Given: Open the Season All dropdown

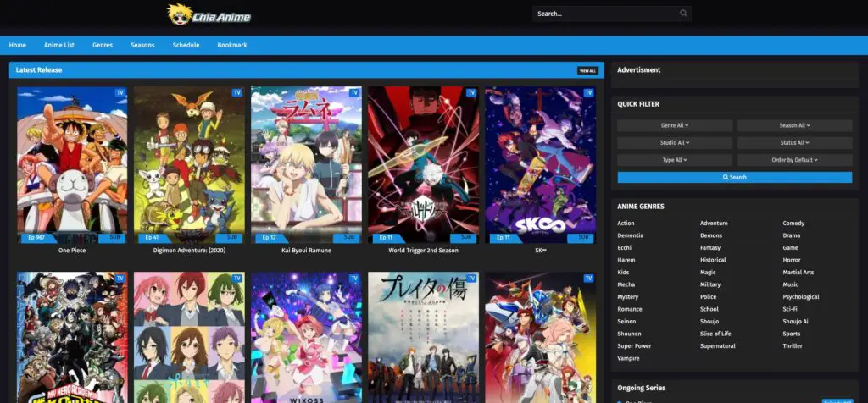Looking at the screenshot, I should click(794, 126).
